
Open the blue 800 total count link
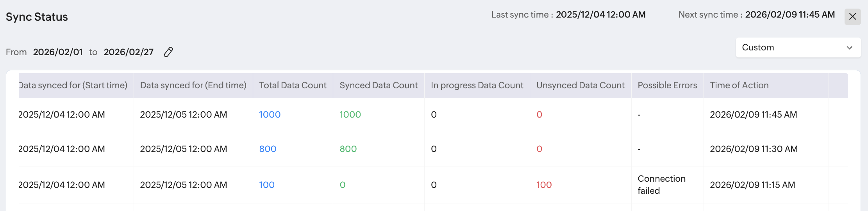268,149
